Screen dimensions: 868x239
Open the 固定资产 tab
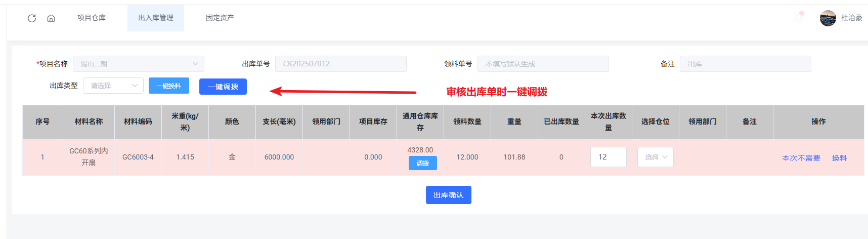click(x=220, y=18)
